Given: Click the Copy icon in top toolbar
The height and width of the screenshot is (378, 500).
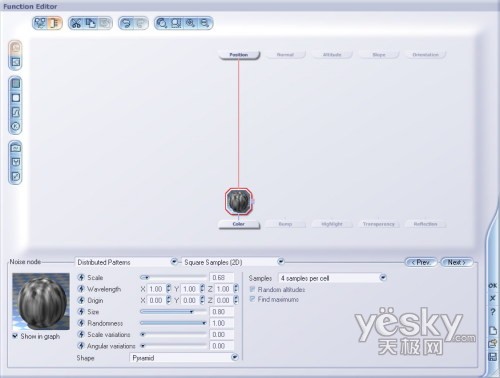Looking at the screenshot, I should [x=90, y=23].
